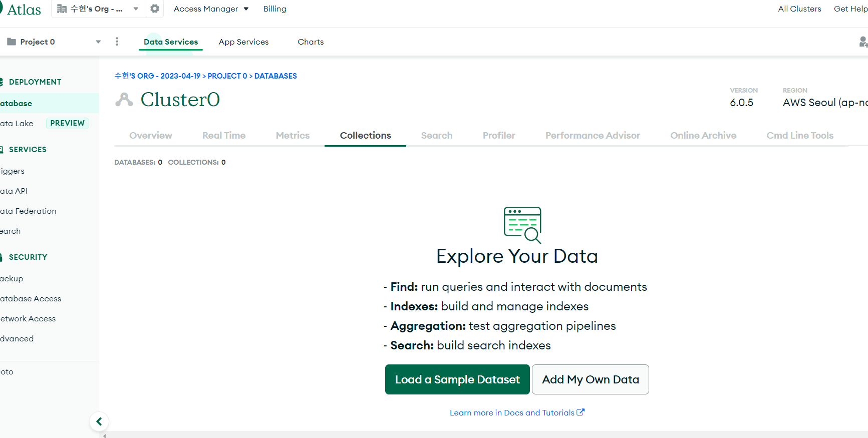Open the Performance Advisor tab
This screenshot has width=868, height=438.
click(593, 135)
